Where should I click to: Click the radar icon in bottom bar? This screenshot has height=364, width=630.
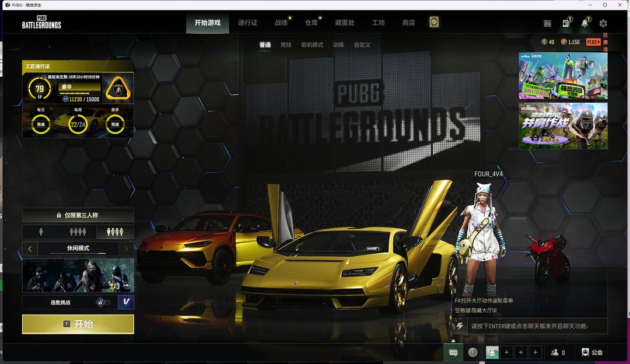(x=473, y=352)
